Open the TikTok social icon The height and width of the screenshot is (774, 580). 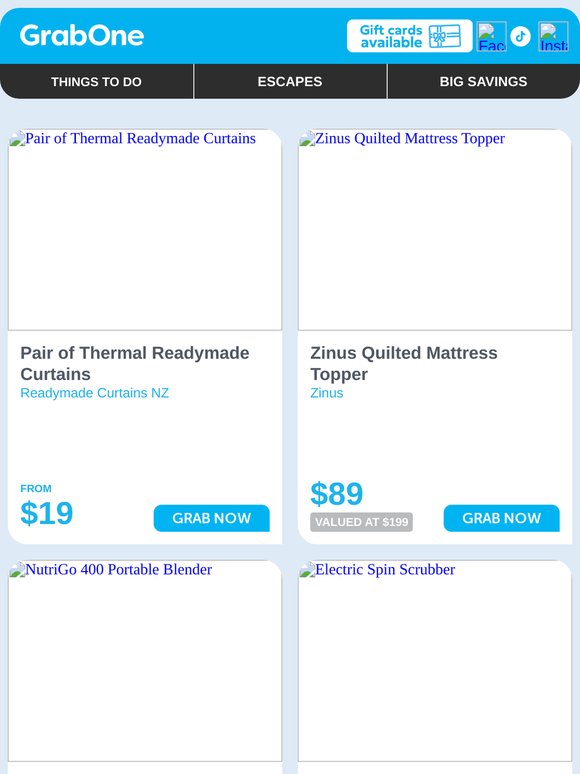tap(520, 36)
